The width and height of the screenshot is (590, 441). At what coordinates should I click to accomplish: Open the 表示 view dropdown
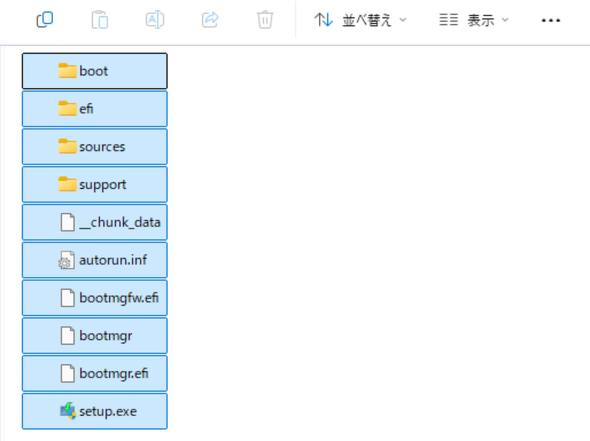474,20
